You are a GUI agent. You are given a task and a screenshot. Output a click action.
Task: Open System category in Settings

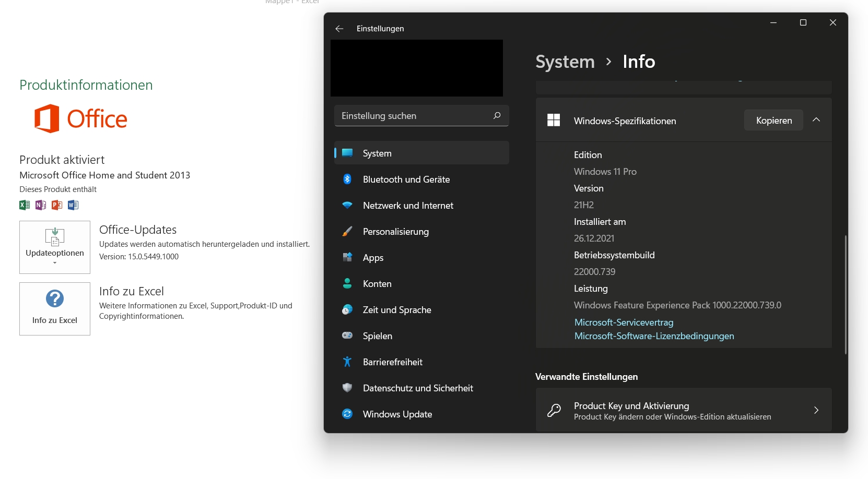[x=421, y=153]
